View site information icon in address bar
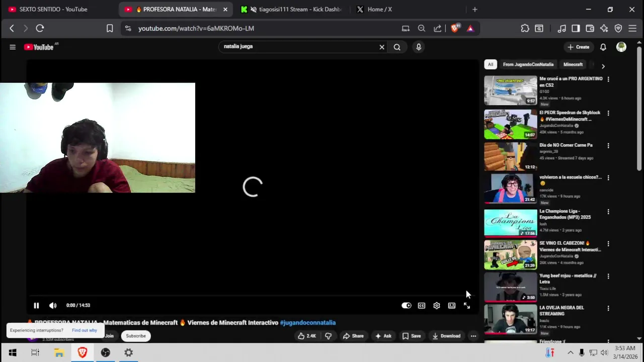Viewport: 644px width, 362px height. click(128, 28)
